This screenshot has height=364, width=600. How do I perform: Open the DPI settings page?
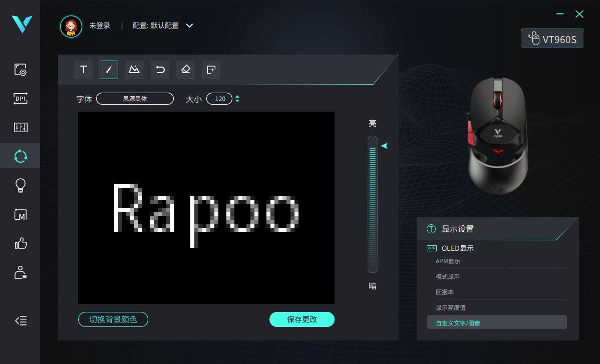[20, 99]
